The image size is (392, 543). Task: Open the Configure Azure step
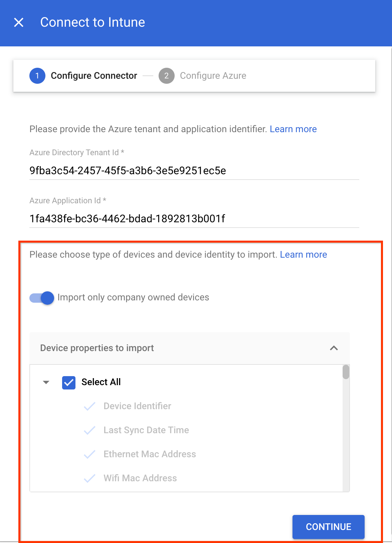(x=213, y=76)
